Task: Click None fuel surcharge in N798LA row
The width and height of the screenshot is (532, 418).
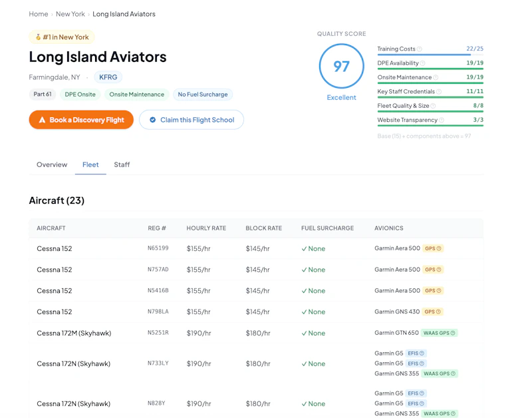Action: point(313,312)
